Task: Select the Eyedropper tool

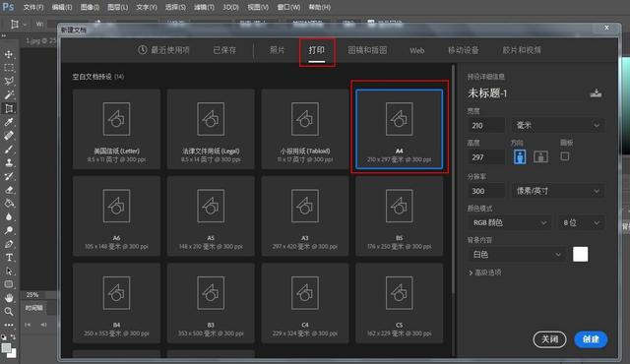Action: (x=9, y=122)
